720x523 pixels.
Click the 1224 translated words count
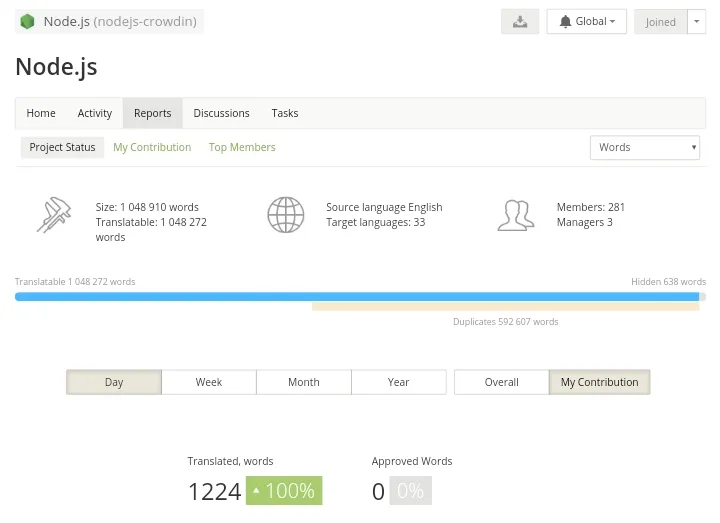pyautogui.click(x=214, y=491)
